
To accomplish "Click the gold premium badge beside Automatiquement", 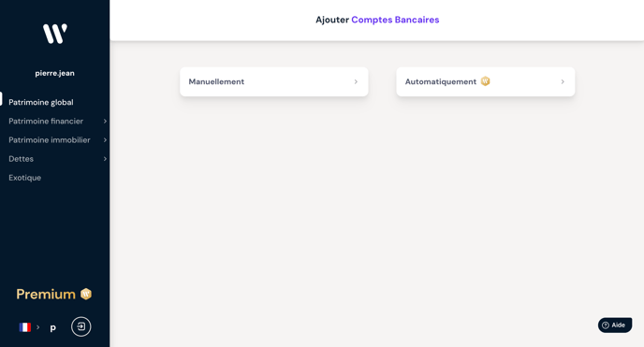I will (485, 81).
